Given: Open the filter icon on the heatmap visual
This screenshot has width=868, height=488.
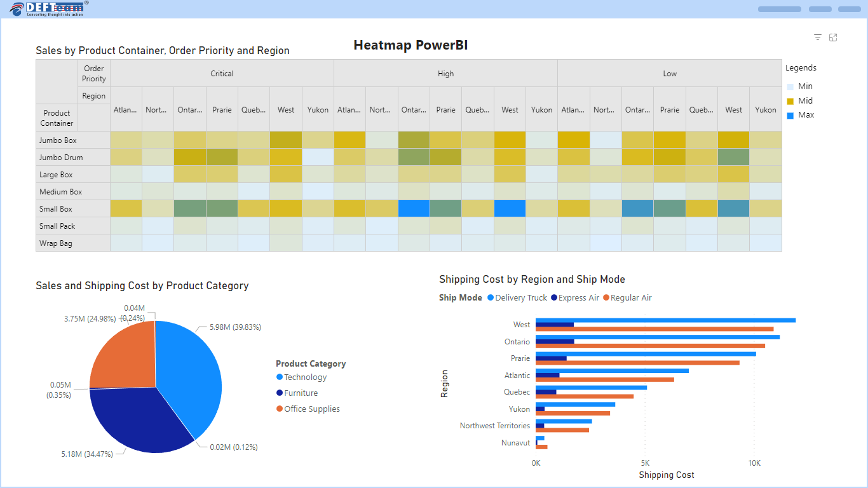Looking at the screenshot, I should pos(818,37).
